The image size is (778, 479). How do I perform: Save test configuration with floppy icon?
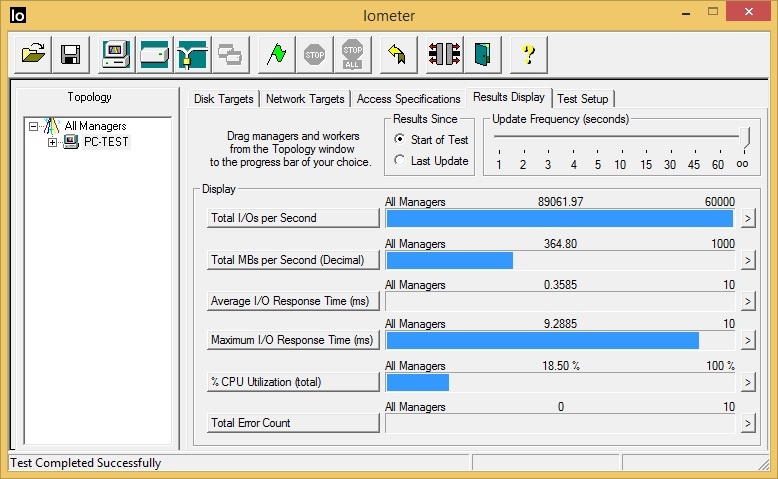(x=70, y=55)
